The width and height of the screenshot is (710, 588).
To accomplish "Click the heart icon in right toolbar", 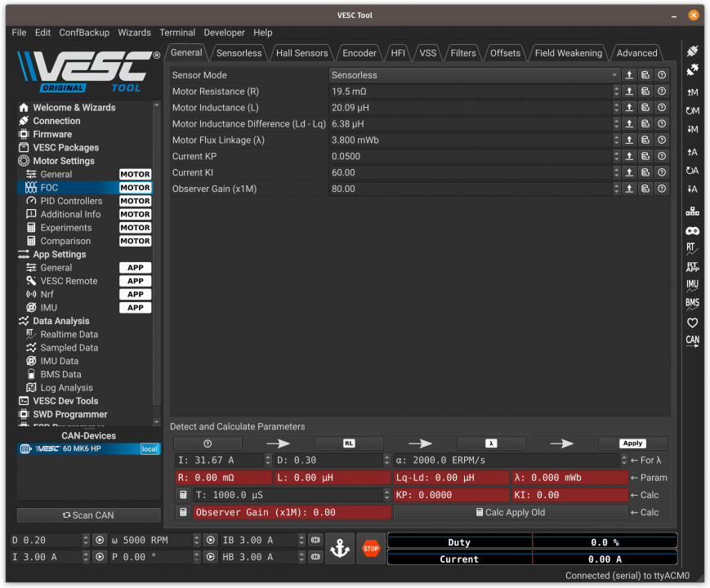I will point(692,322).
